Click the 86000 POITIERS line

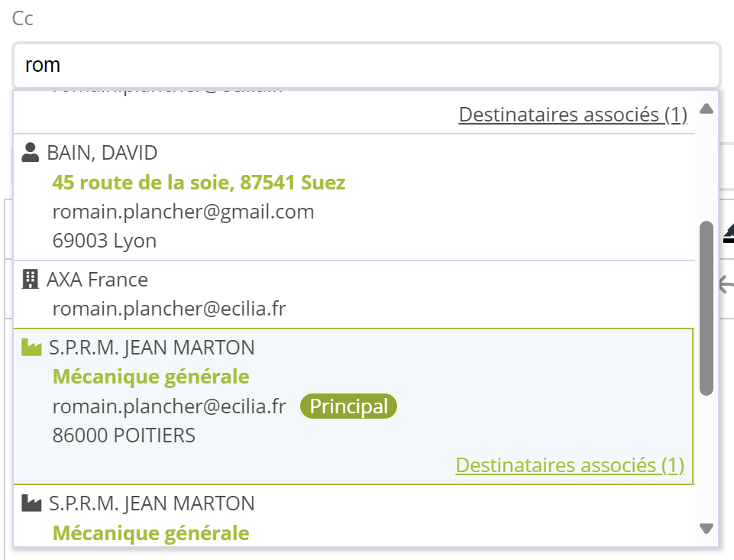click(124, 435)
